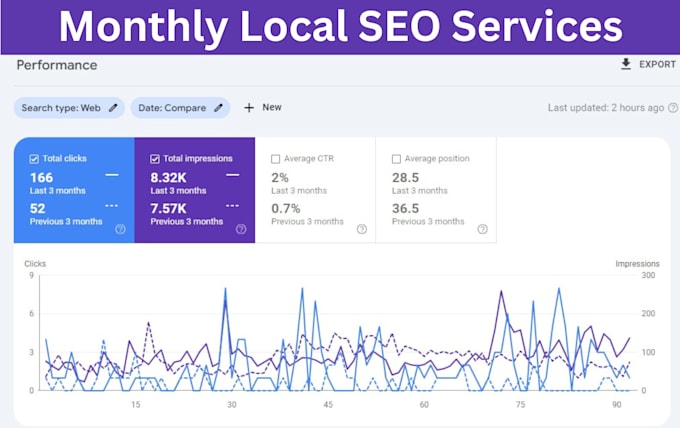This screenshot has height=428, width=680.
Task: Uncheck the Total impressions checkbox
Action: click(x=155, y=159)
